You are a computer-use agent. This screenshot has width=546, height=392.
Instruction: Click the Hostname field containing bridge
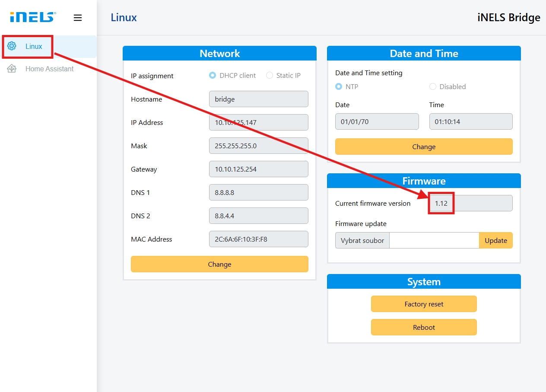(x=258, y=99)
